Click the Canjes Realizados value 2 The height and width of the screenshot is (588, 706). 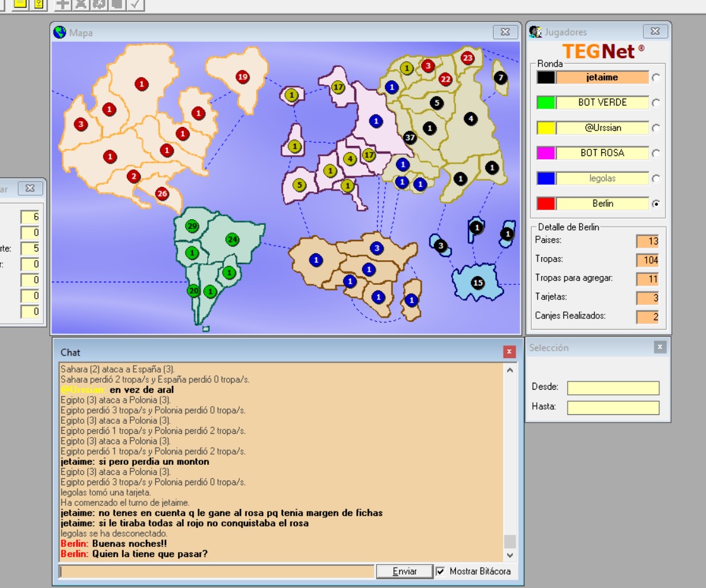pyautogui.click(x=648, y=316)
